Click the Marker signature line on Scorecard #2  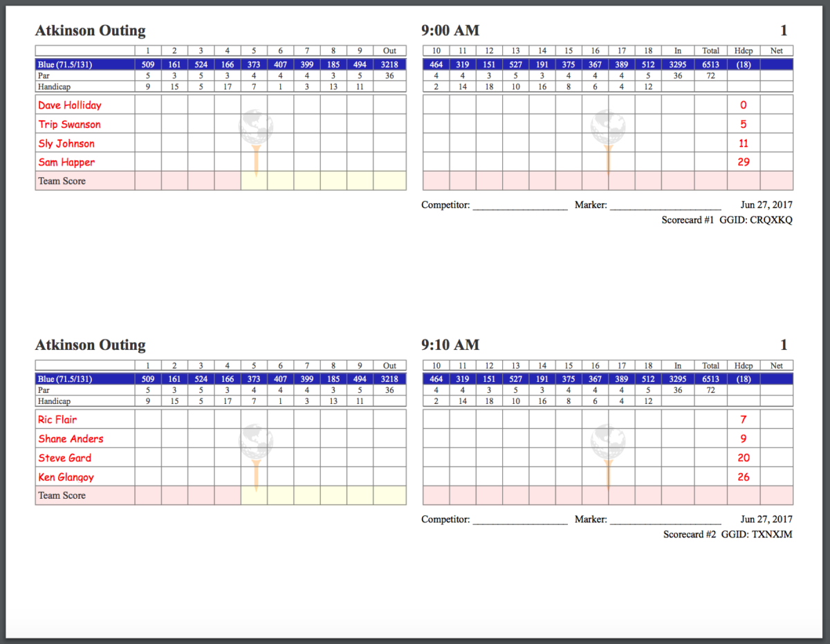pos(665,519)
